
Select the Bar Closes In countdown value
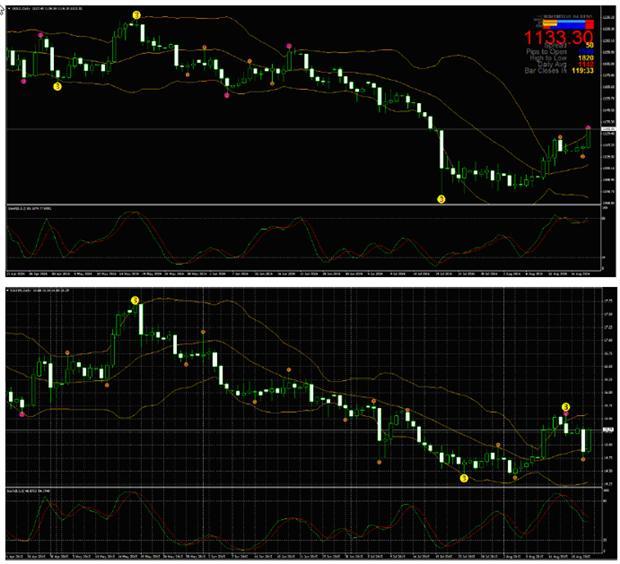583,71
